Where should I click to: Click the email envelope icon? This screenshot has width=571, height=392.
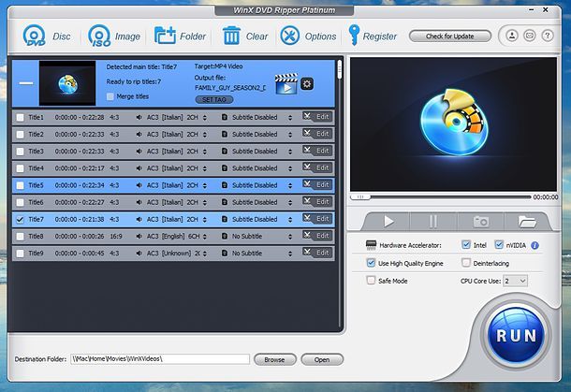530,36
